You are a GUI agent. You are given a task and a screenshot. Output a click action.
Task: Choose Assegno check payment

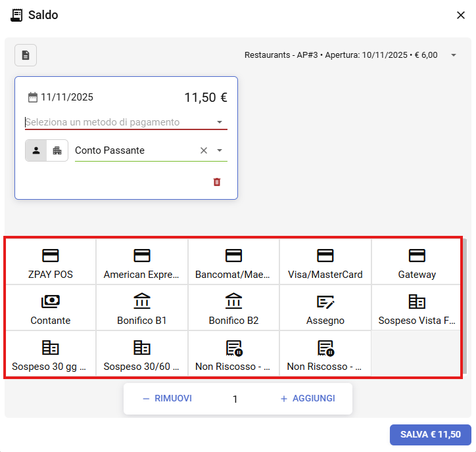[325, 308]
